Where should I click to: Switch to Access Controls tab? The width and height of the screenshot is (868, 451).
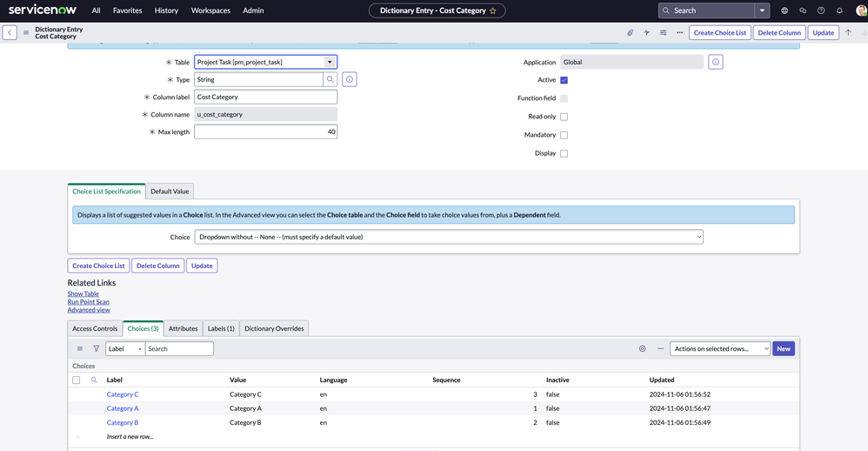click(95, 328)
